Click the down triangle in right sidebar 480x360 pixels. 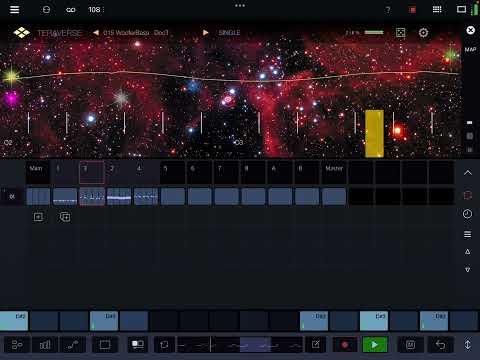[x=468, y=269]
